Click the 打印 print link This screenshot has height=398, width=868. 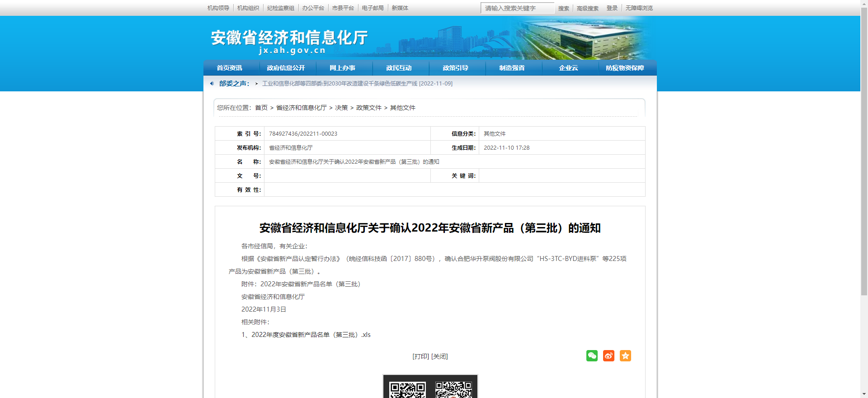click(x=420, y=356)
